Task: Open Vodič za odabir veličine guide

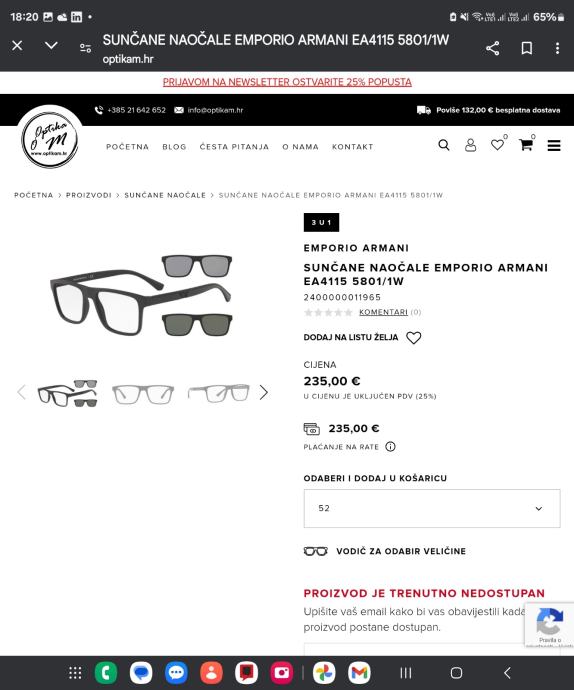Action: point(401,551)
